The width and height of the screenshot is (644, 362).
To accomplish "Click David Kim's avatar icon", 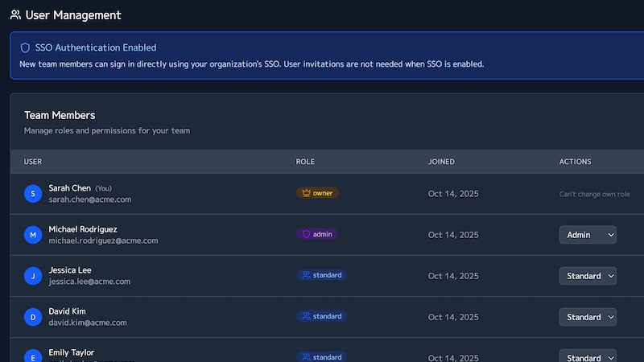I will (32, 317).
